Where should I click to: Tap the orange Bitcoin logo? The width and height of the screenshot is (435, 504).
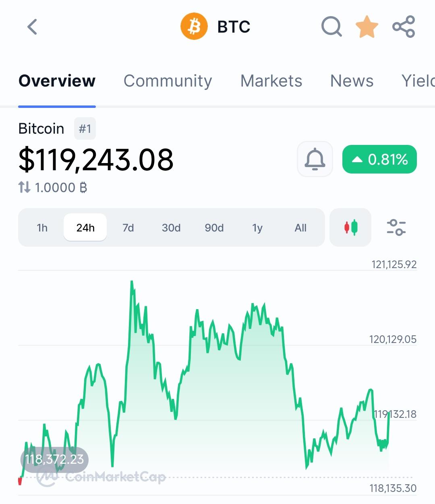194,27
